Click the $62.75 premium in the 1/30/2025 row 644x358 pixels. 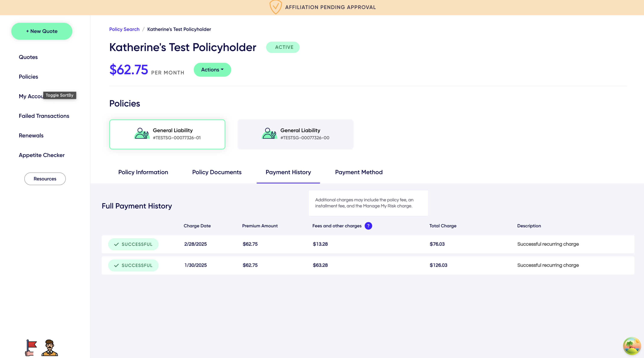(x=250, y=265)
